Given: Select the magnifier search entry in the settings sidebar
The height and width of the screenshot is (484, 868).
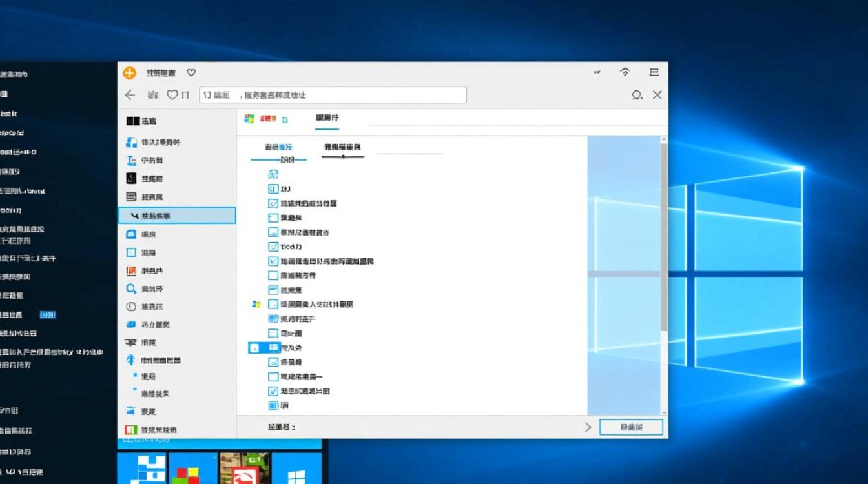Looking at the screenshot, I should click(130, 288).
